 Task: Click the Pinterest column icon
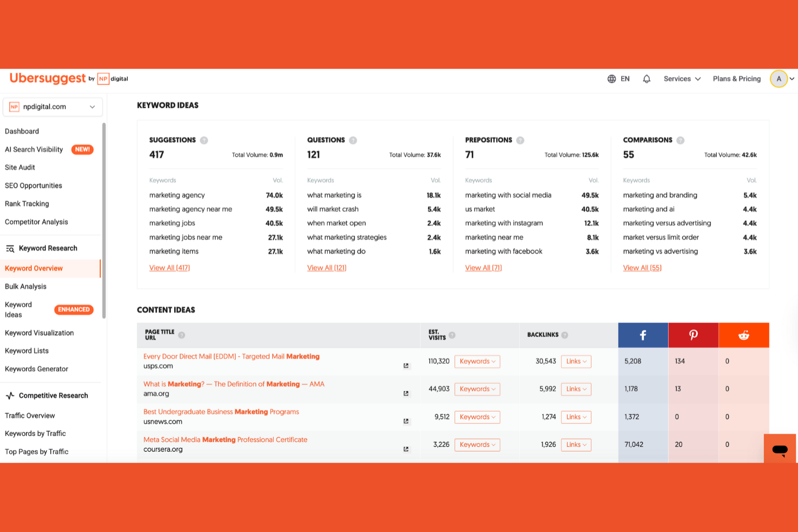pos(693,335)
